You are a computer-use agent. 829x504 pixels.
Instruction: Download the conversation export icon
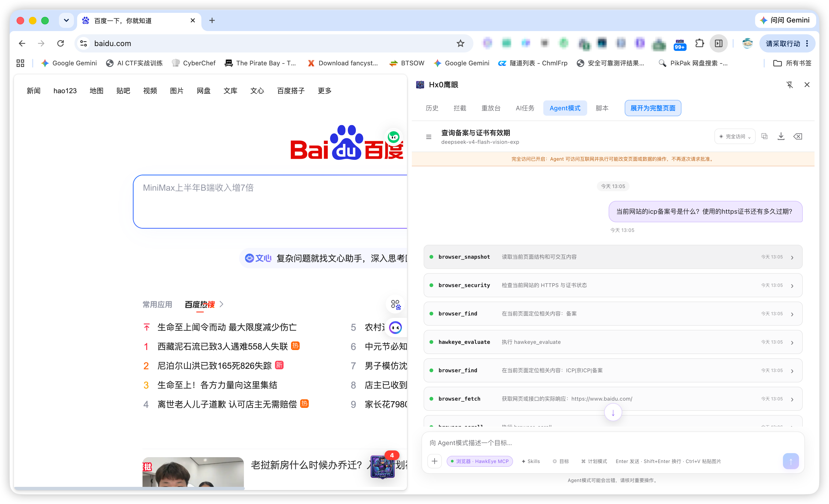click(x=781, y=136)
